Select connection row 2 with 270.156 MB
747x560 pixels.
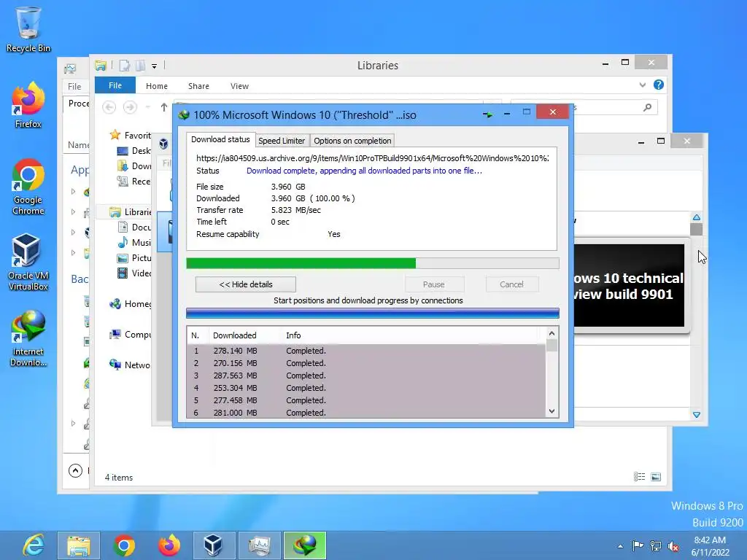(366, 363)
